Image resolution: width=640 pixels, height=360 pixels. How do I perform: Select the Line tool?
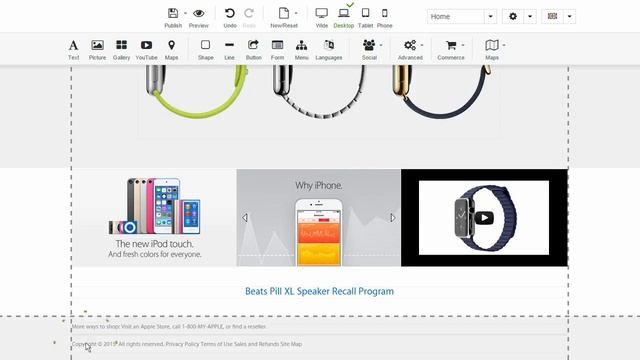(x=229, y=49)
